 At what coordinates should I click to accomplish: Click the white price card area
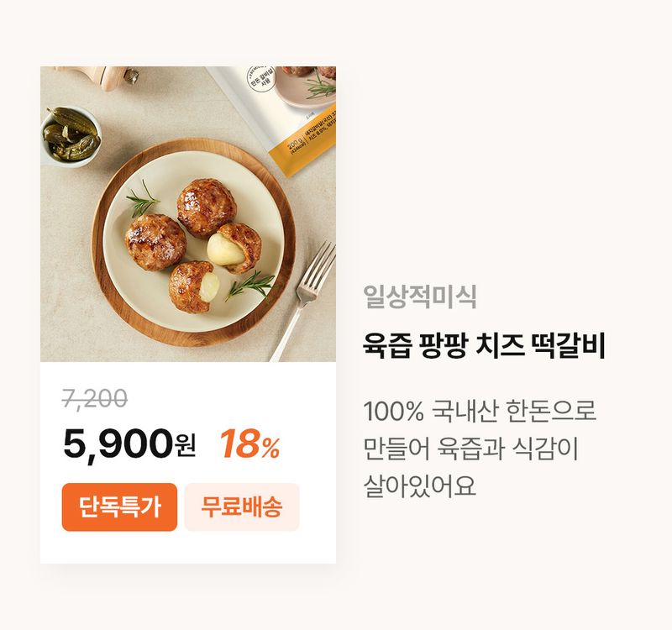tap(188, 546)
